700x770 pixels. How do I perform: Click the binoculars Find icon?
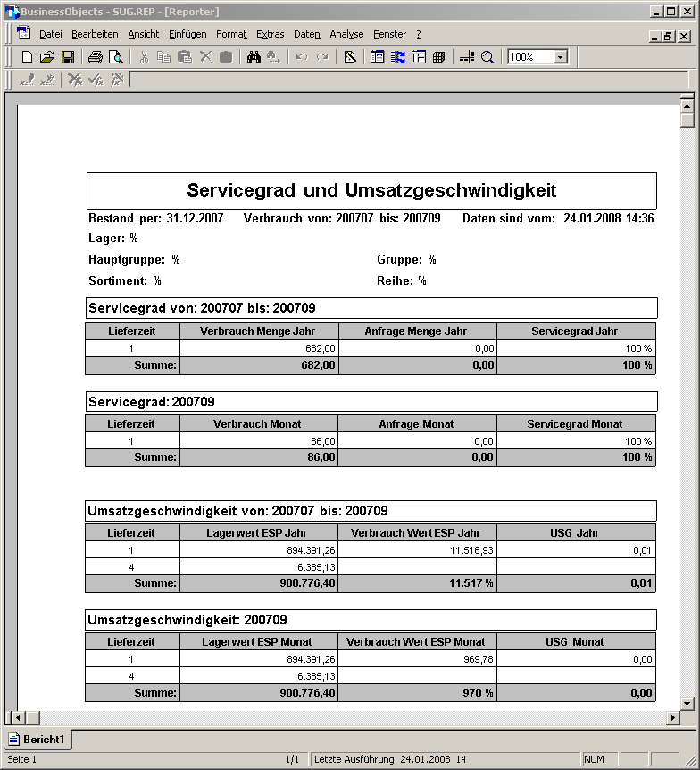tap(254, 57)
